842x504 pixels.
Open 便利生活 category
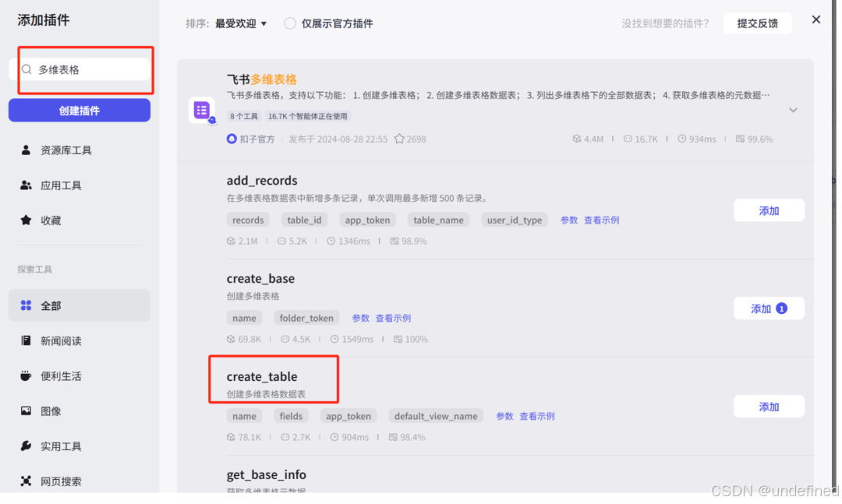tap(80, 375)
